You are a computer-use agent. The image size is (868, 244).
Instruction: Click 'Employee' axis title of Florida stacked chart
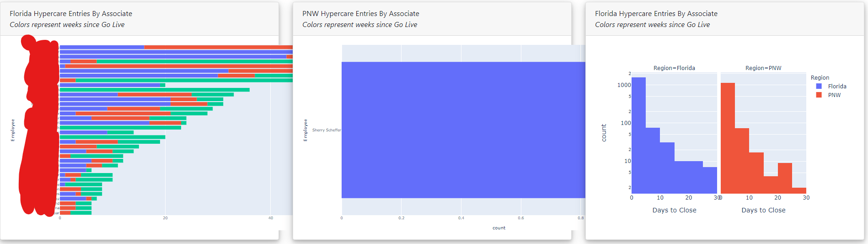point(13,130)
